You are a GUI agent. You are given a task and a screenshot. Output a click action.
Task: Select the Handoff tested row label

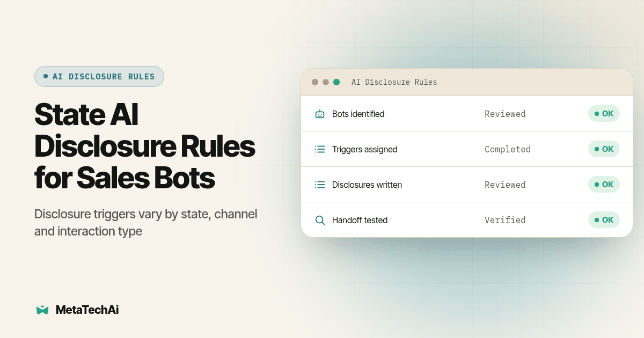pos(360,220)
